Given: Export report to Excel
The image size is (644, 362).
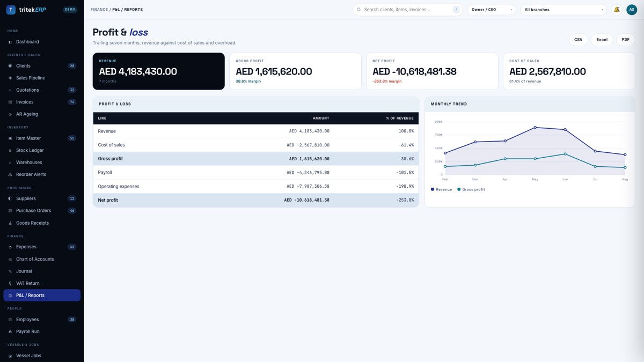Looking at the screenshot, I should click(x=602, y=40).
